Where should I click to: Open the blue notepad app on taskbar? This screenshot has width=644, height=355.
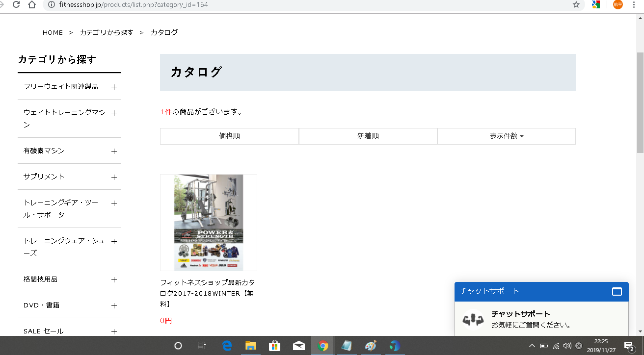pyautogui.click(x=347, y=346)
